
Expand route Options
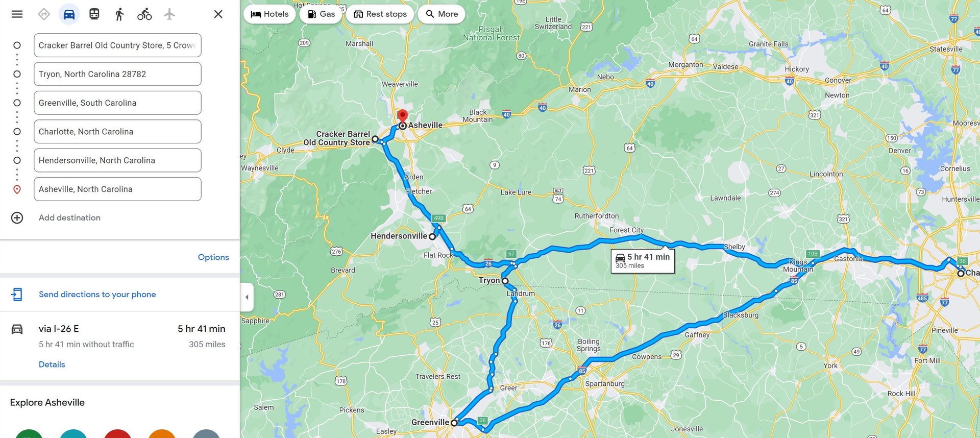tap(213, 257)
